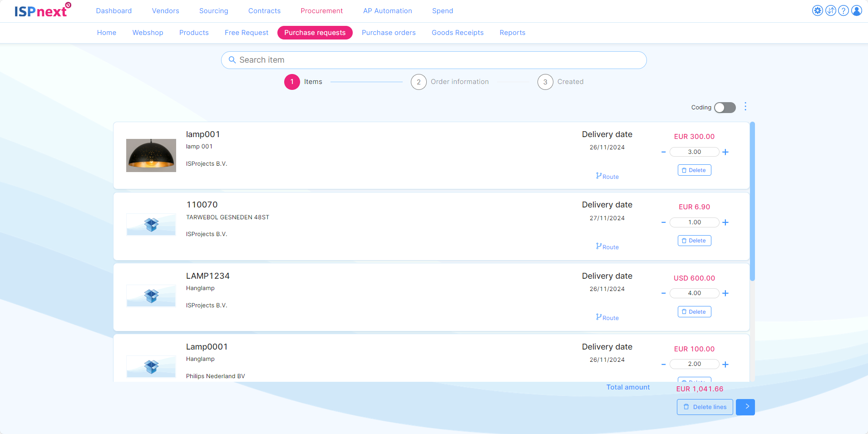Toggle the Coding switch
This screenshot has height=434, width=868.
tap(725, 108)
